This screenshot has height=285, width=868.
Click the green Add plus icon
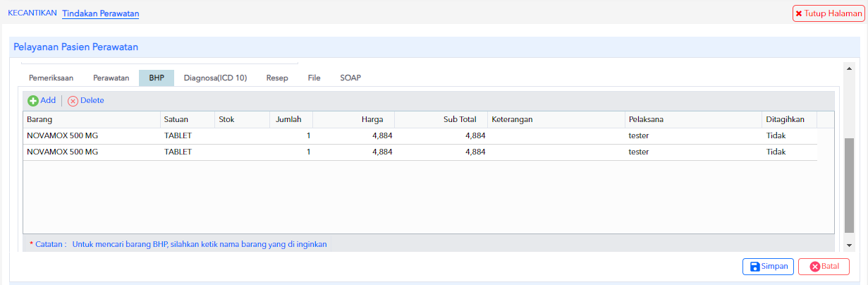pos(32,101)
